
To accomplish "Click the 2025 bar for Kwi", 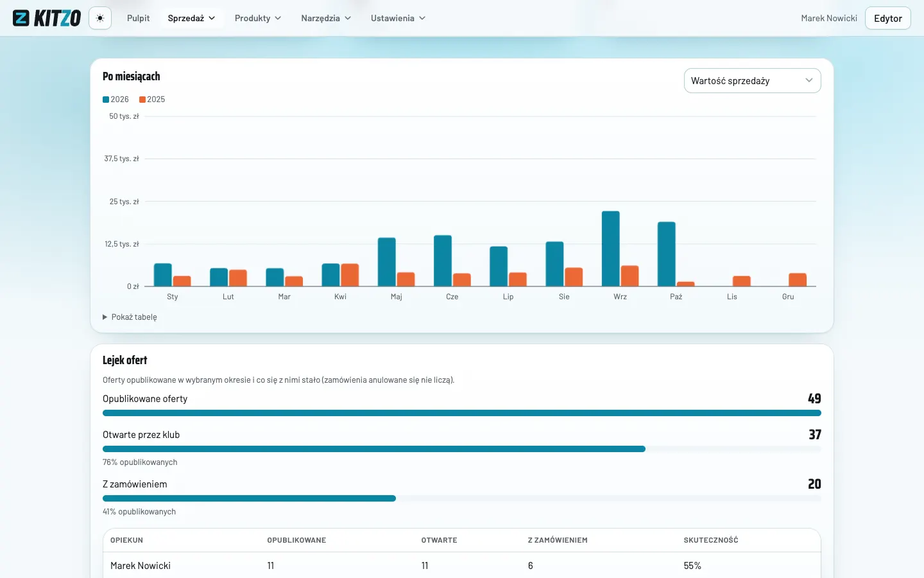I will (350, 275).
